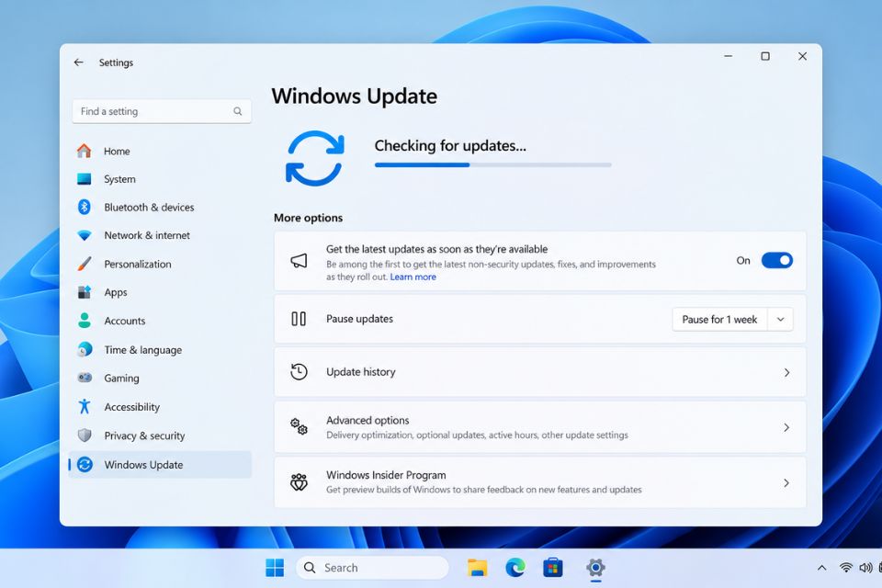The height and width of the screenshot is (588, 882).
Task: Go to Accounts settings
Action: tap(159, 321)
